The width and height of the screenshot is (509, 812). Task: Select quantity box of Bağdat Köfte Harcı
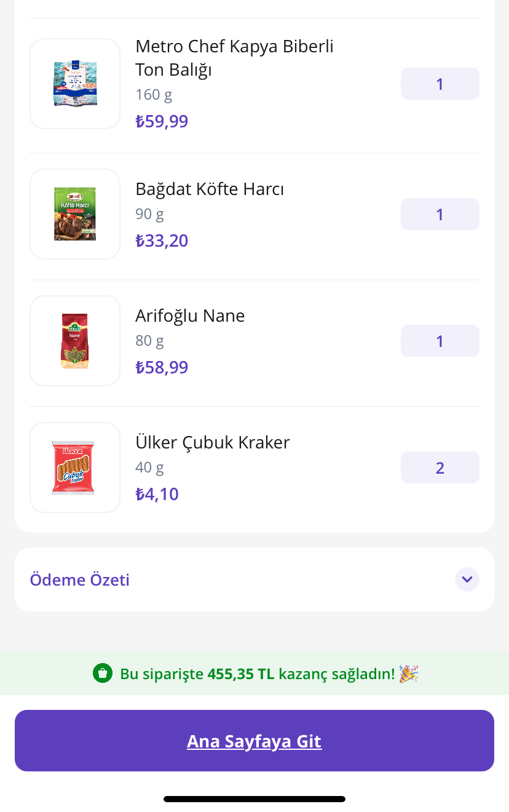(x=440, y=214)
